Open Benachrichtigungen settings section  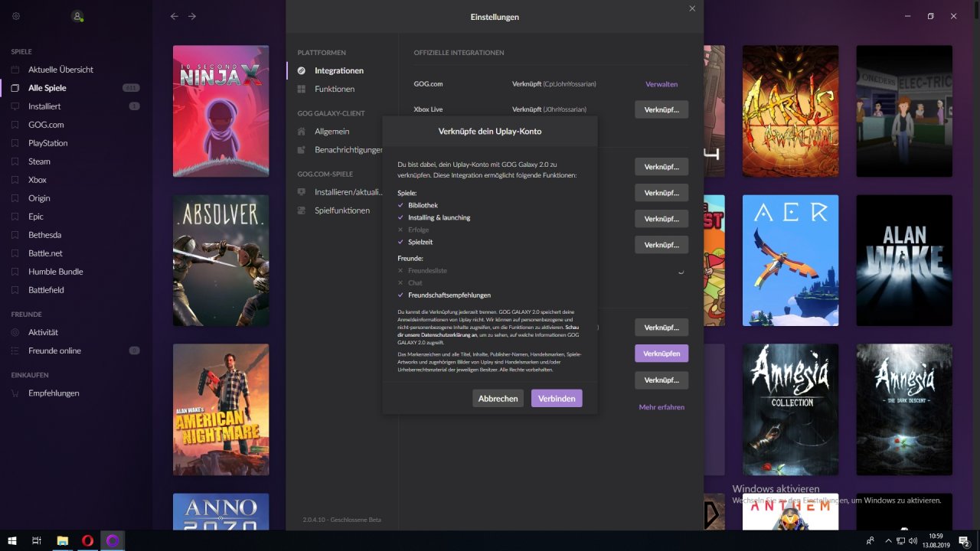pyautogui.click(x=348, y=150)
